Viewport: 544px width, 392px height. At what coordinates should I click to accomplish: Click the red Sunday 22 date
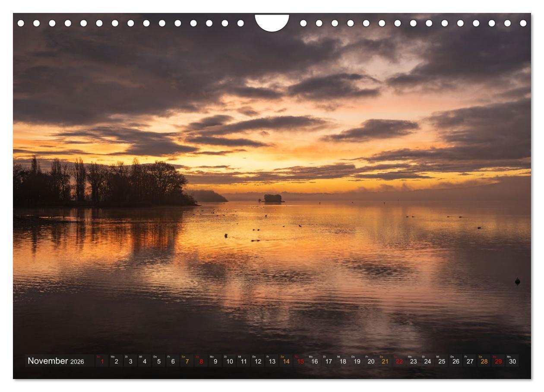pyautogui.click(x=400, y=361)
